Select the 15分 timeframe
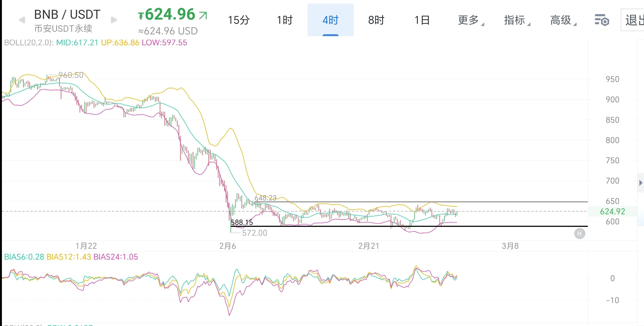This screenshot has height=326, width=644. coord(239,20)
